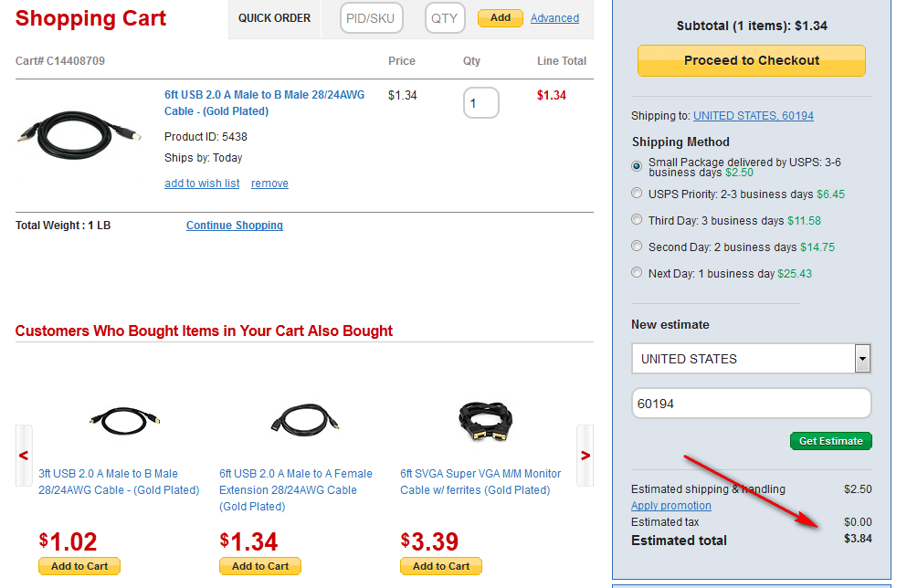Click the 6ft USB cable cart item image

click(78, 131)
